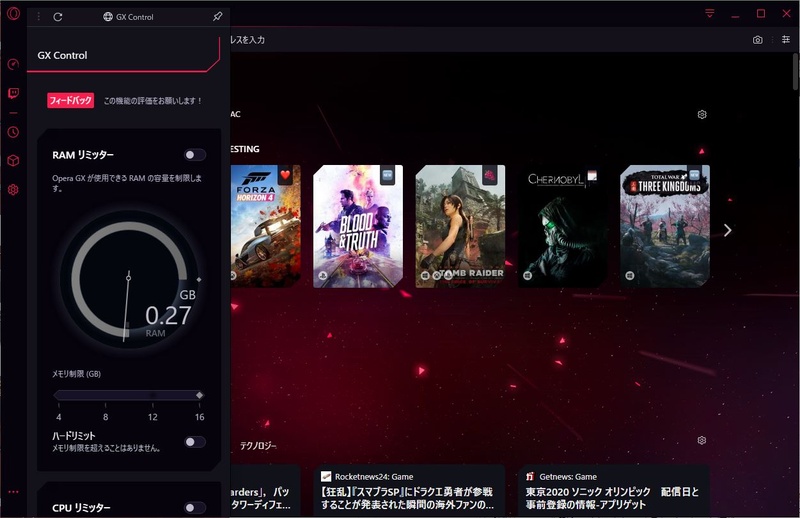
Task: Close the browser window
Action: tap(786, 13)
